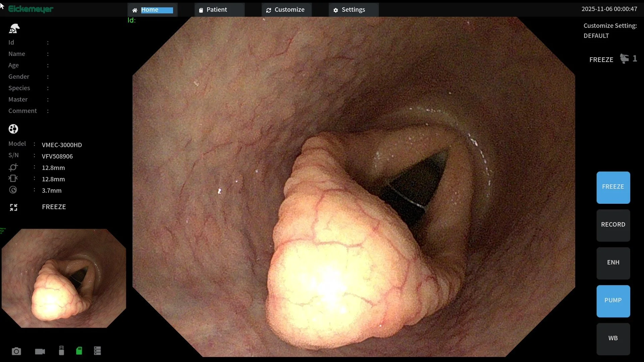Toggle the PUMP button

(613, 301)
